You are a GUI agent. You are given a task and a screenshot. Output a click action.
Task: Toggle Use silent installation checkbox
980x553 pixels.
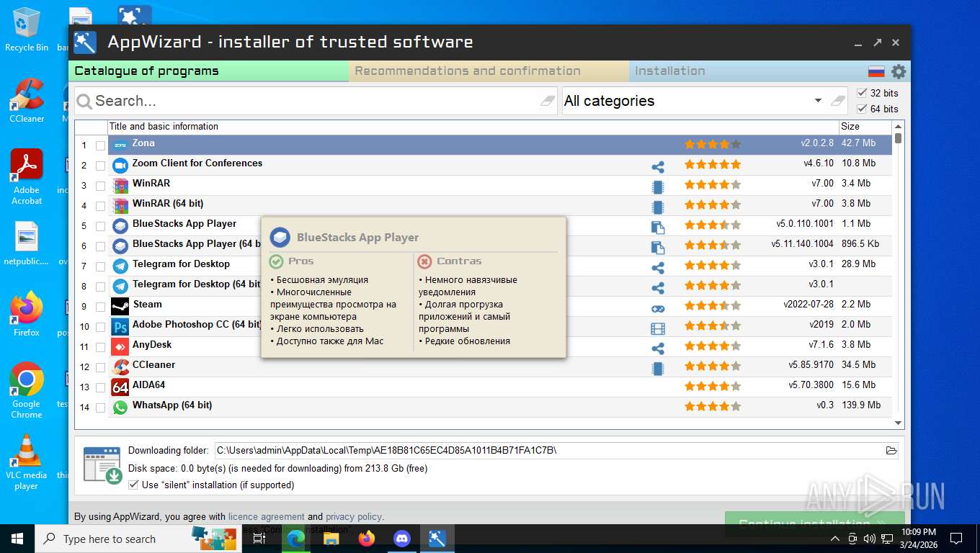coord(133,485)
